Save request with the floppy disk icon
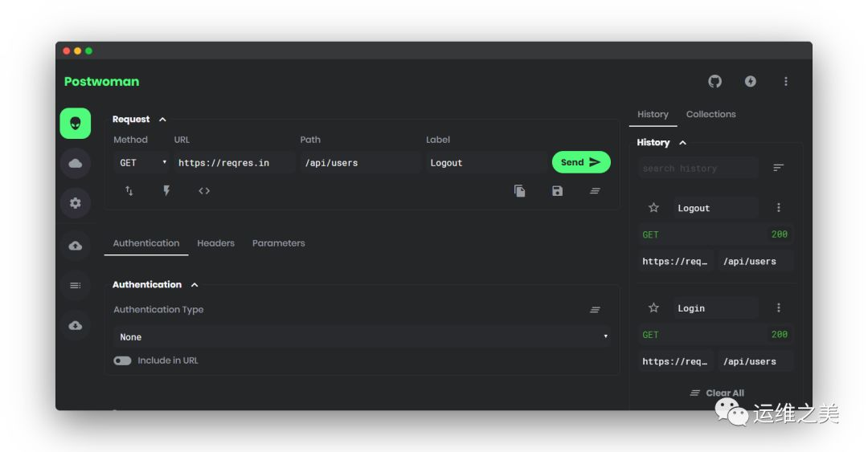Image resolution: width=868 pixels, height=452 pixels. click(x=558, y=191)
